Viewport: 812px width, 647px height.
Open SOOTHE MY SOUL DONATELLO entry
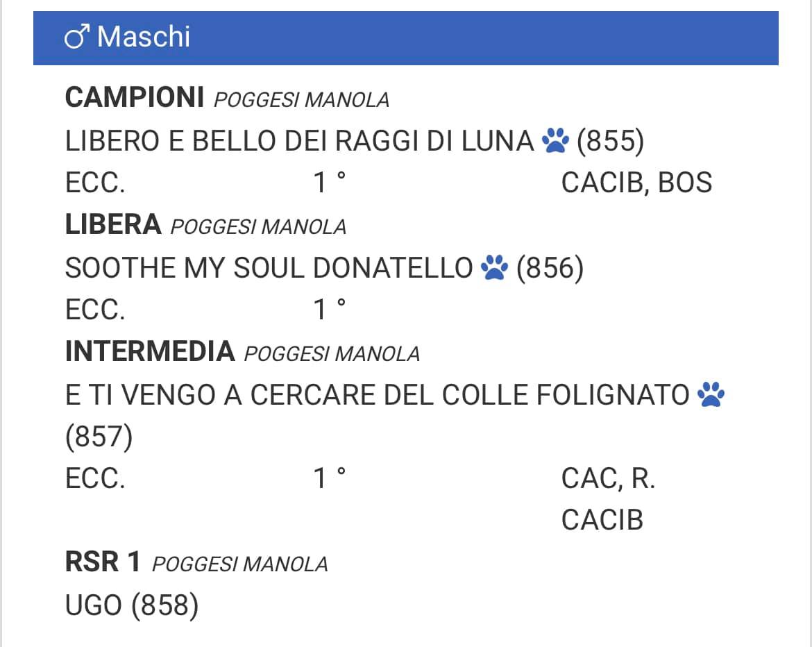tap(269, 268)
